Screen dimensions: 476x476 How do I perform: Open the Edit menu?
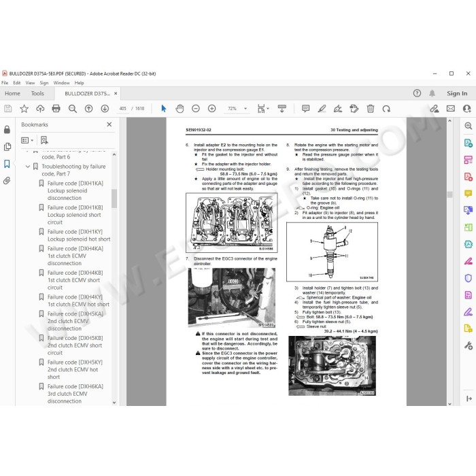pos(17,83)
